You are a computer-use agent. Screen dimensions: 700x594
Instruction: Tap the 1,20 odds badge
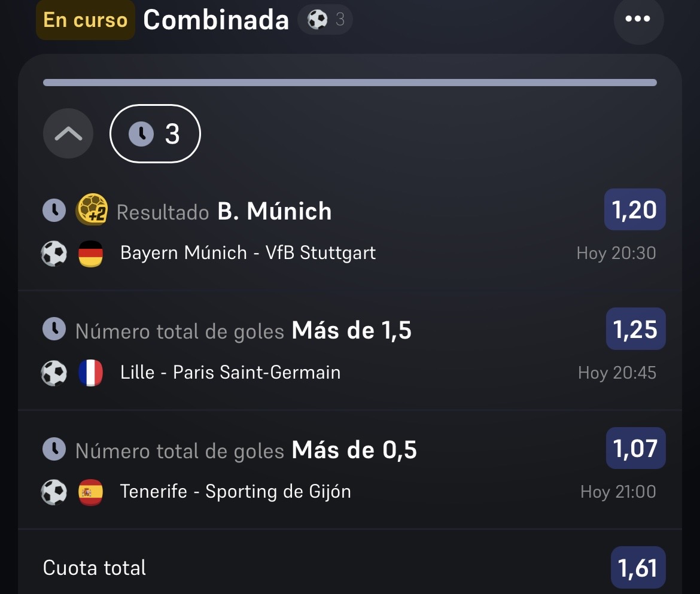(x=635, y=209)
